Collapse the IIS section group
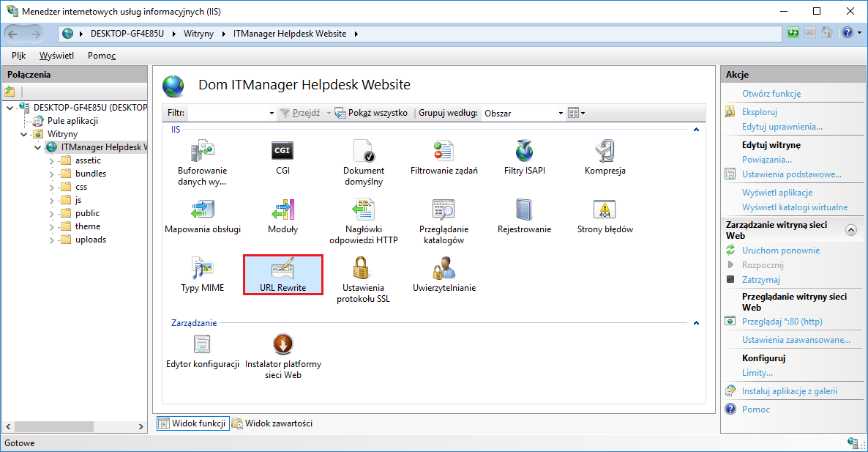The width and height of the screenshot is (868, 452). [x=696, y=130]
